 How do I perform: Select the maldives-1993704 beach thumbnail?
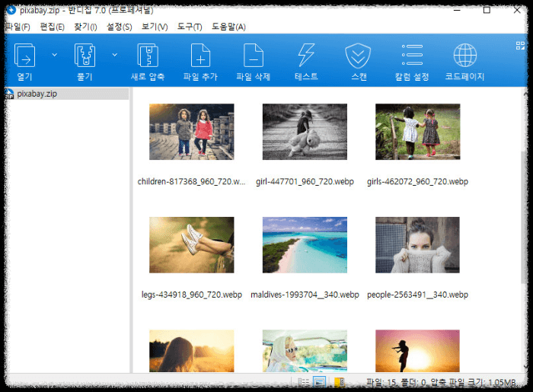click(305, 245)
